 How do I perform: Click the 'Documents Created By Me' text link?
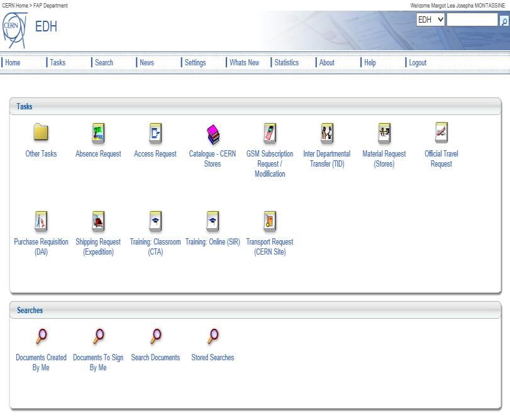pyautogui.click(x=41, y=362)
